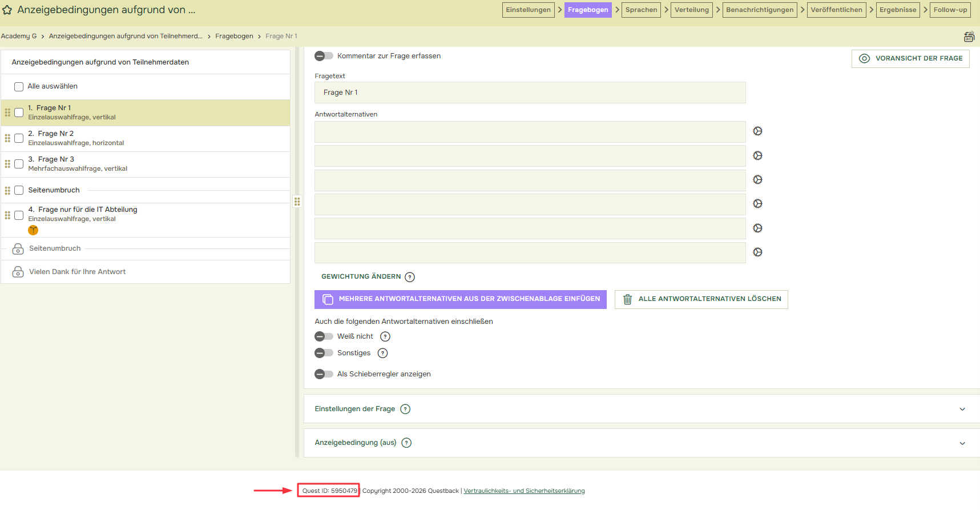
Task: Go to the Einstellungen step
Action: [529, 10]
